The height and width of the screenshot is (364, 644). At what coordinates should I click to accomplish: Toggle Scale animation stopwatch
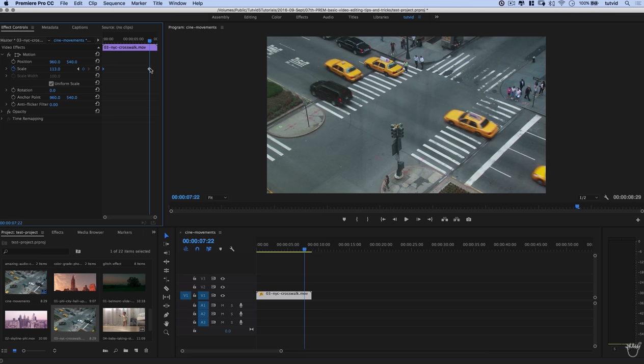(13, 69)
